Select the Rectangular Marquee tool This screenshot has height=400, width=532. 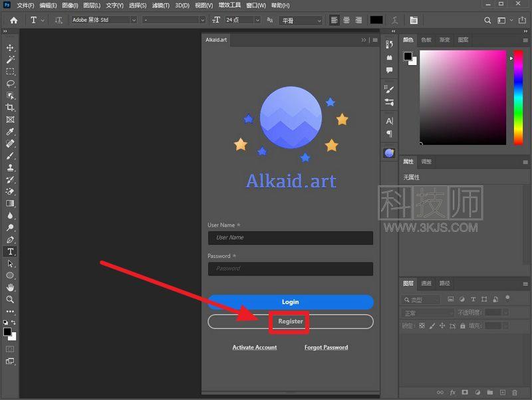pos(10,72)
